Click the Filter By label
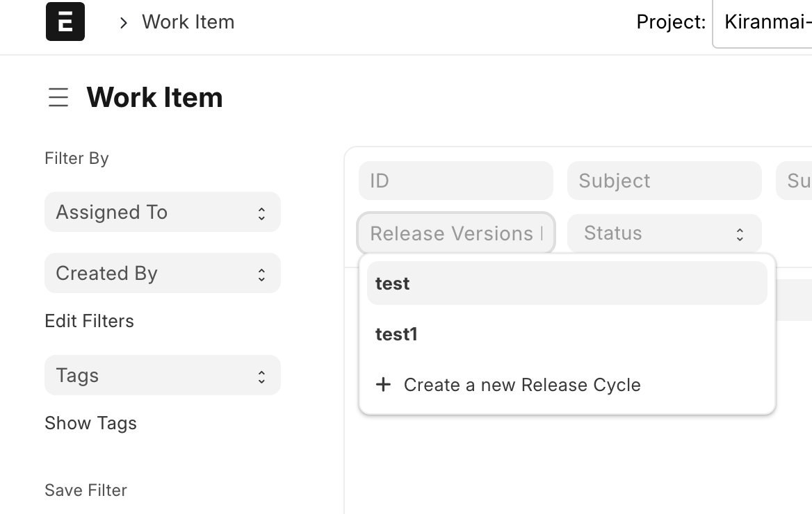Screen dimensions: 812x514 tap(76, 158)
